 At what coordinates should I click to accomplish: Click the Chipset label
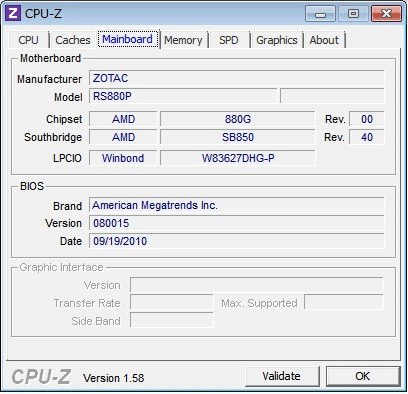[x=64, y=119]
